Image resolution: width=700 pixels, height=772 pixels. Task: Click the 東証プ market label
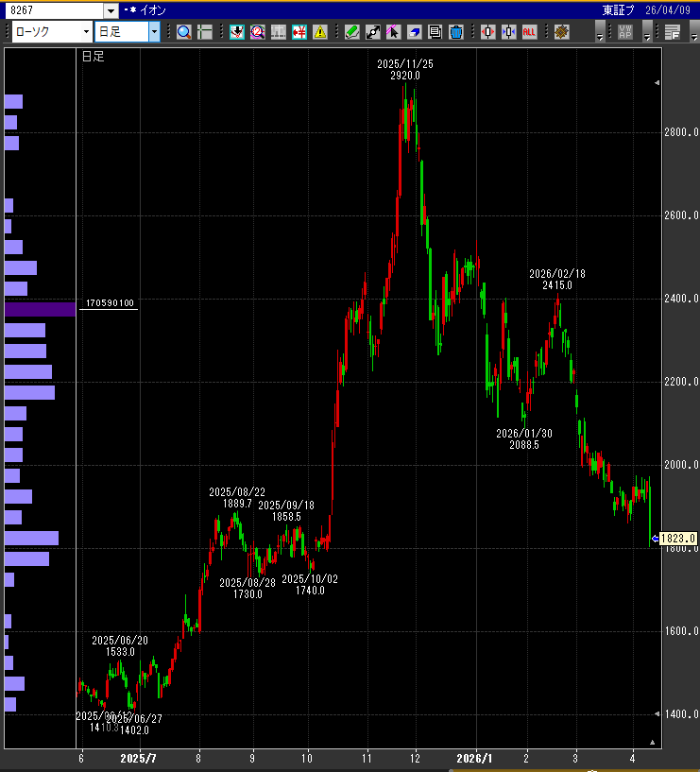[618, 10]
